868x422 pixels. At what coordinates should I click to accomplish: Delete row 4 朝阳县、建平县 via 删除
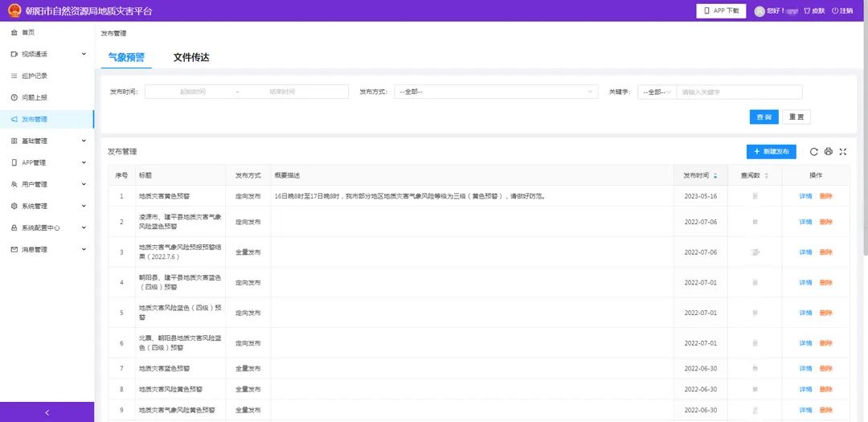pos(825,282)
